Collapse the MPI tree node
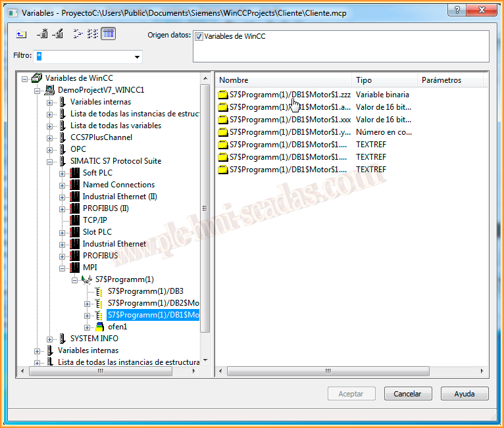504x428 pixels. tap(62, 268)
